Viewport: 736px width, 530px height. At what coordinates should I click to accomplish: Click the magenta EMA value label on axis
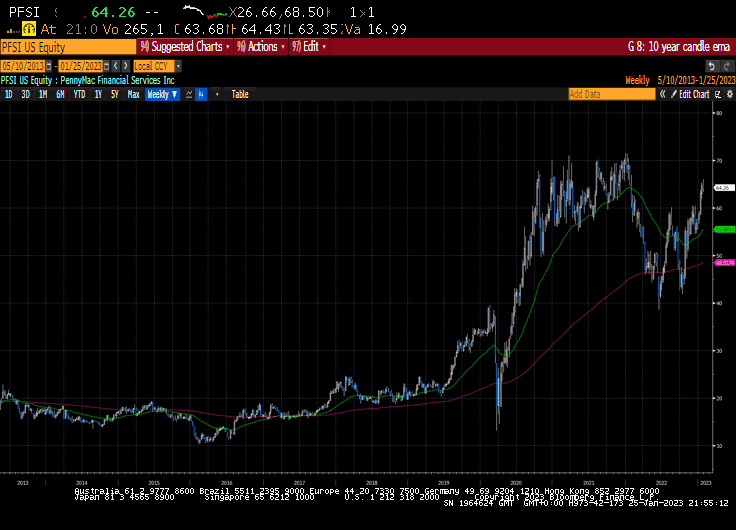(x=724, y=262)
